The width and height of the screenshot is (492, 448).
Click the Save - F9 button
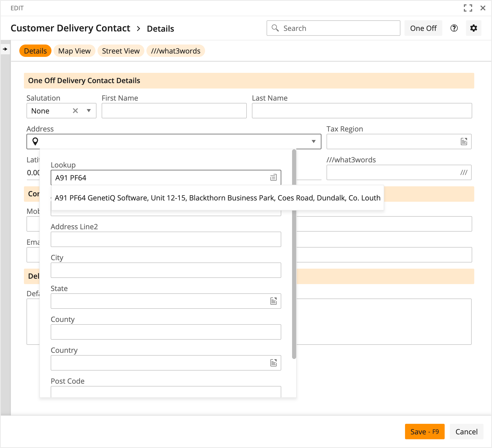[424, 432]
